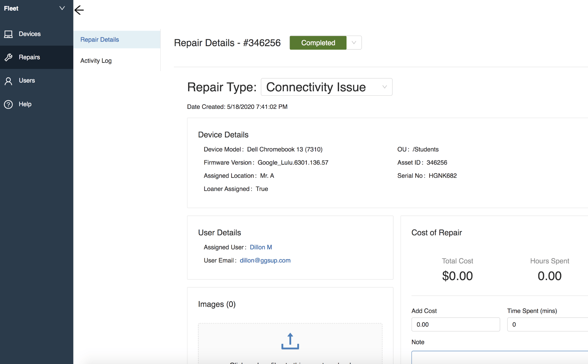Click into the Note text area
This screenshot has height=364, width=588.
tap(500, 358)
